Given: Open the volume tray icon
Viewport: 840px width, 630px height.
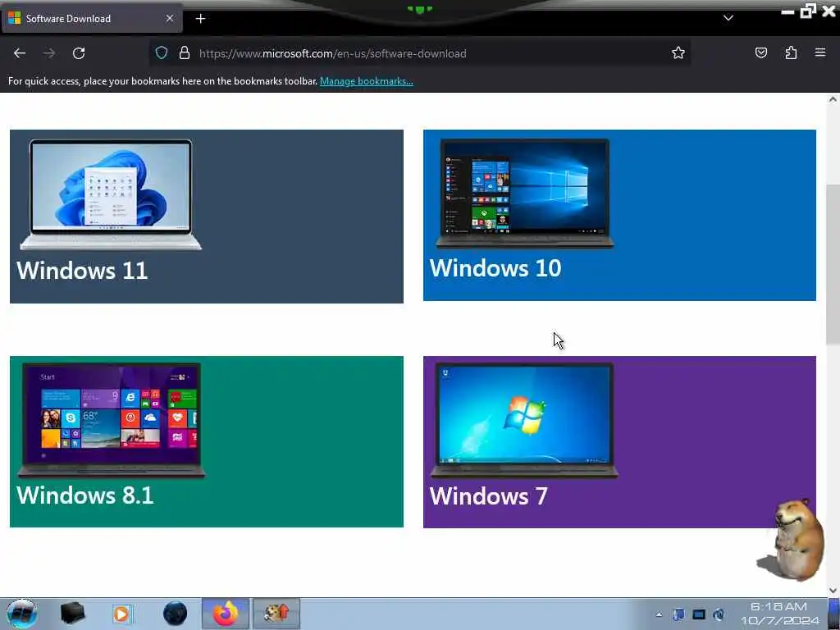Looking at the screenshot, I should (x=719, y=614).
